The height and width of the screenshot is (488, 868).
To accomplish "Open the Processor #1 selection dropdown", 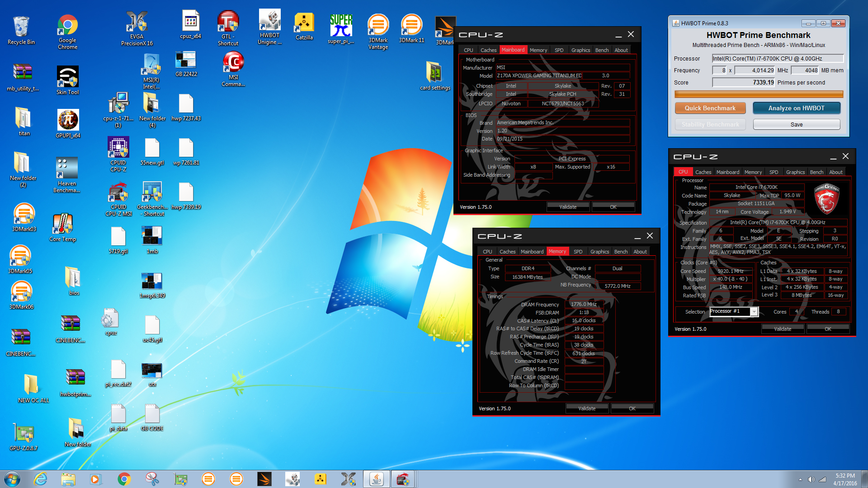I will (733, 311).
